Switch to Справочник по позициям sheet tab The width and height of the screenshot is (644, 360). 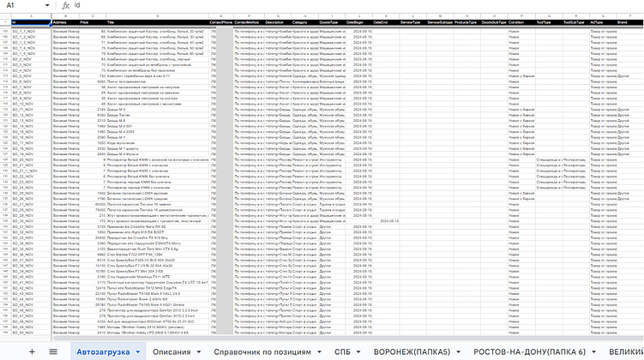click(x=262, y=351)
